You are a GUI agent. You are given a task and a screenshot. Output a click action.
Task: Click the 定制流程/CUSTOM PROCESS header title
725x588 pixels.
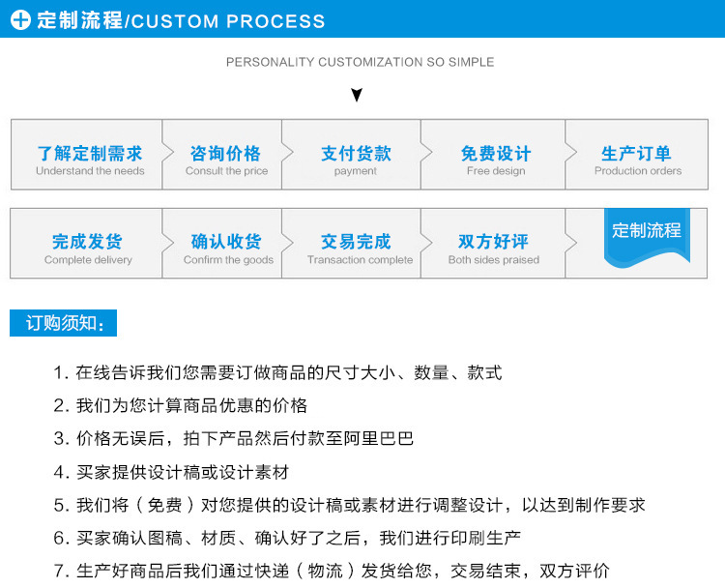click(x=181, y=20)
